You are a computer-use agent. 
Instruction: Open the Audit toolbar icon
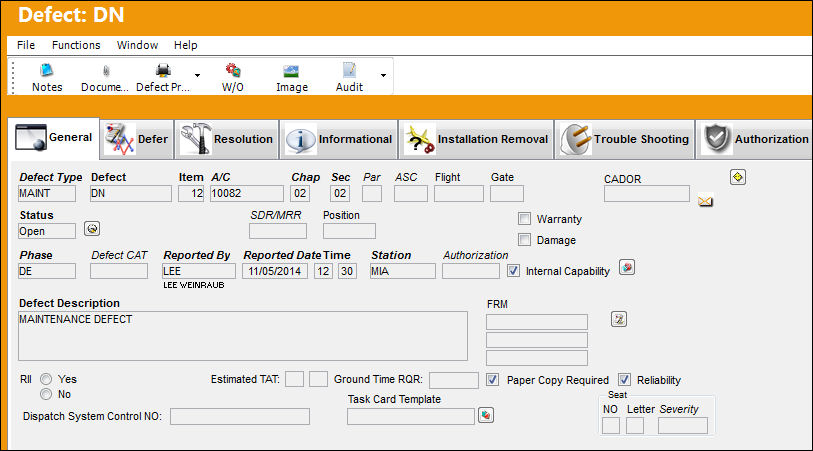point(349,70)
